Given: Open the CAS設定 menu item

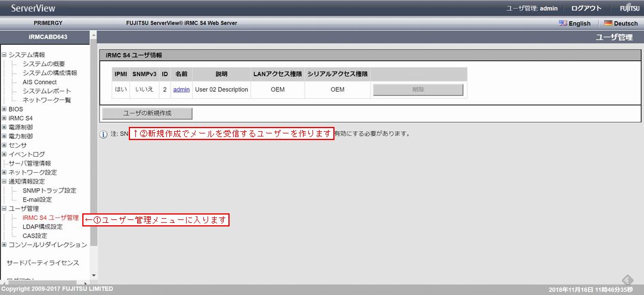Looking at the screenshot, I should [34, 235].
